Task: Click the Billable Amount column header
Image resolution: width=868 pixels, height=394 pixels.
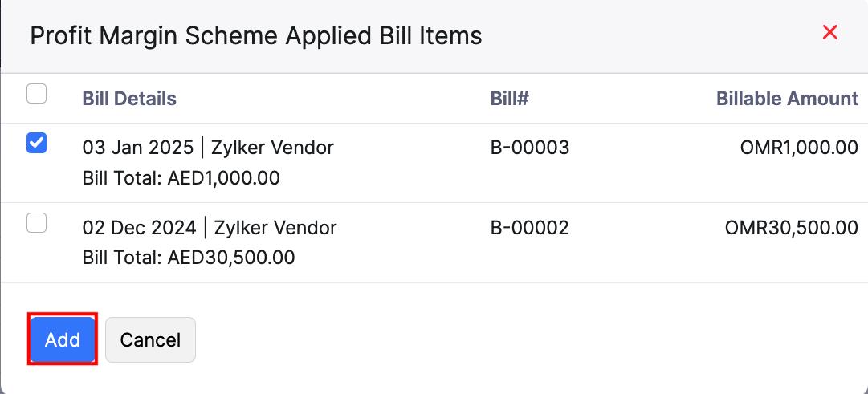Action: click(787, 99)
